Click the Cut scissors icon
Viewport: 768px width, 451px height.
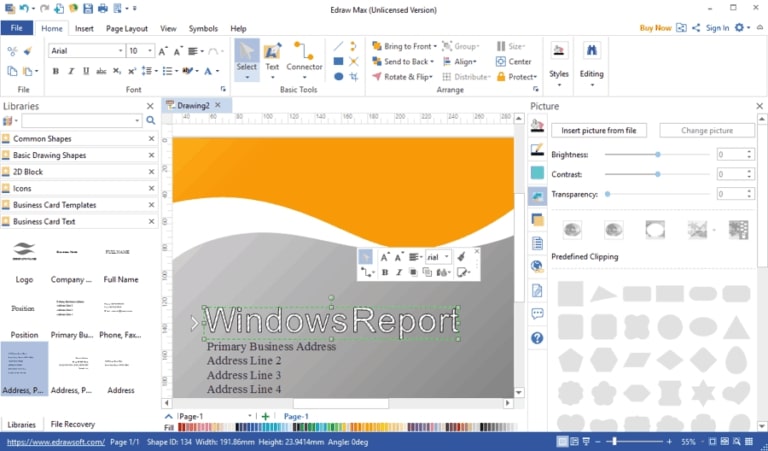coord(12,51)
